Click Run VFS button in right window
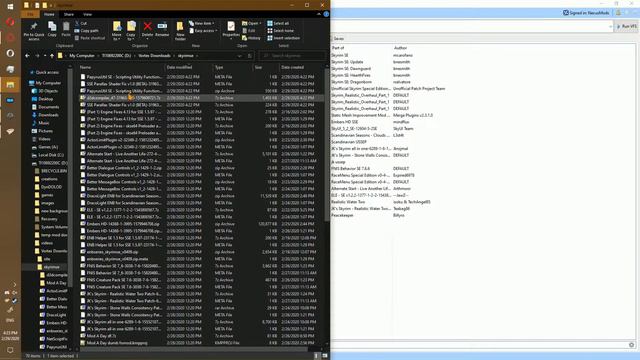Screen dimensions: 640x360 click(627, 26)
